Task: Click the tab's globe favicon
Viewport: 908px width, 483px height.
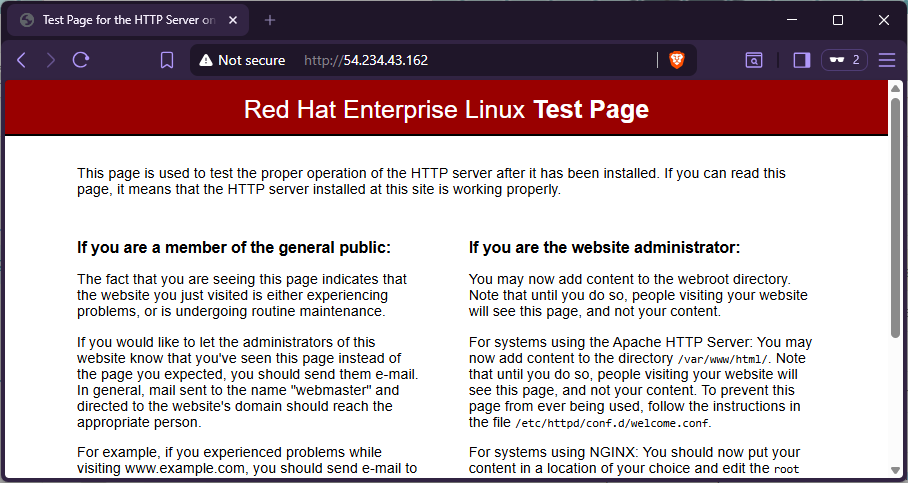Action: pos(27,20)
